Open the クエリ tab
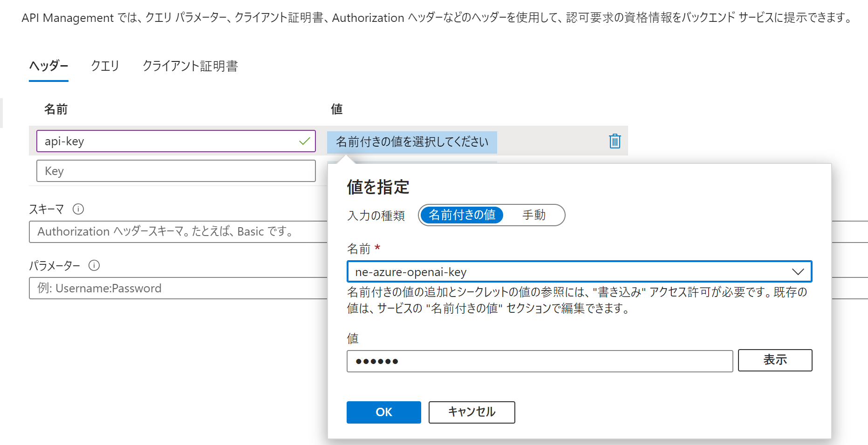Image resolution: width=868 pixels, height=445 pixels. tap(105, 66)
